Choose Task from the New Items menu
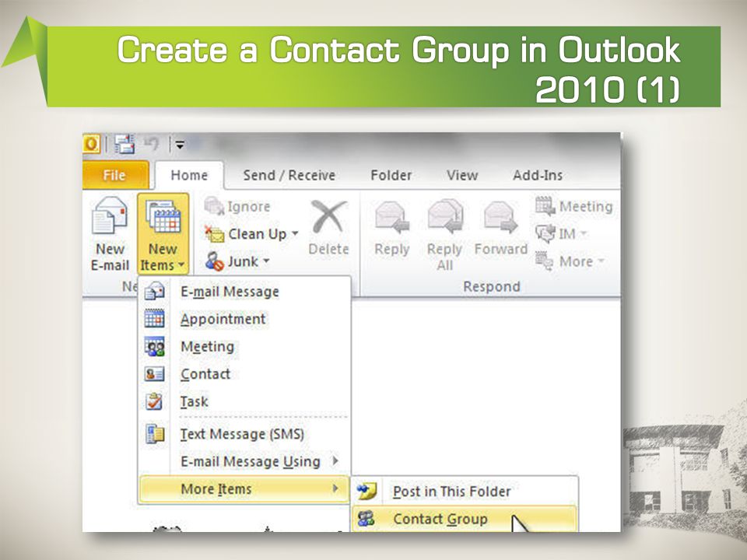This screenshot has height=560, width=747. coord(244,402)
